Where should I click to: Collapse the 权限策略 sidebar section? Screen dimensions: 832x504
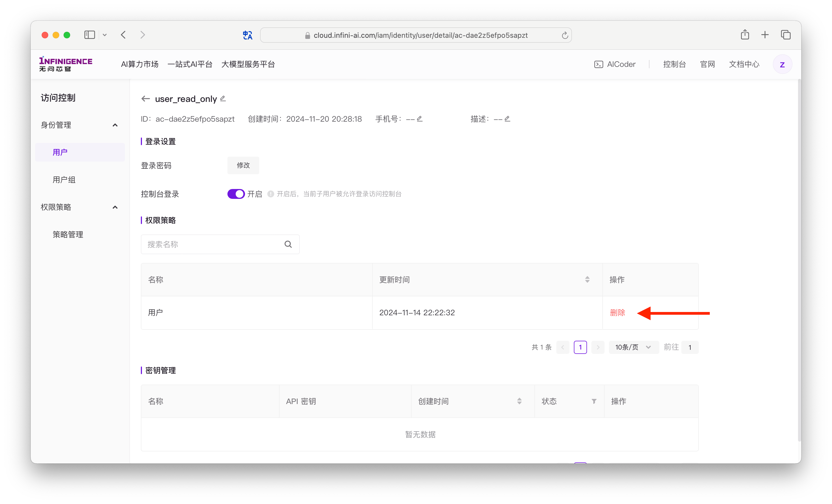pos(115,207)
